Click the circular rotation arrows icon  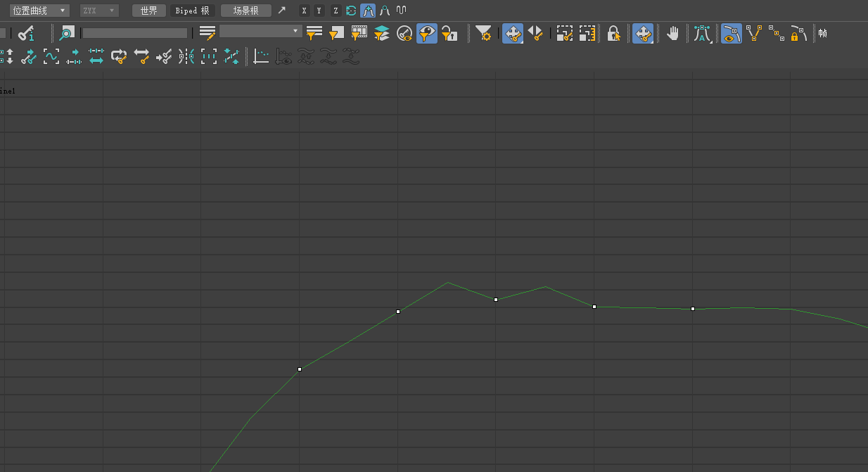tap(351, 11)
